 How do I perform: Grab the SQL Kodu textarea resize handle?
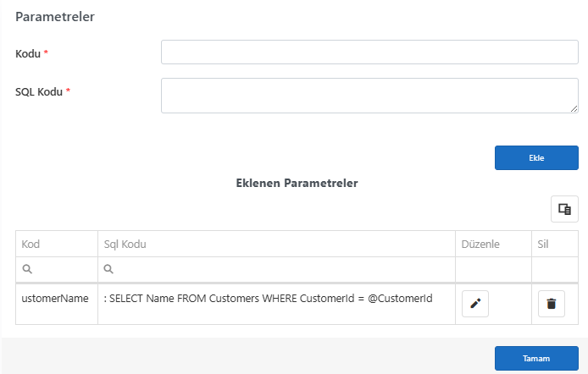574,109
